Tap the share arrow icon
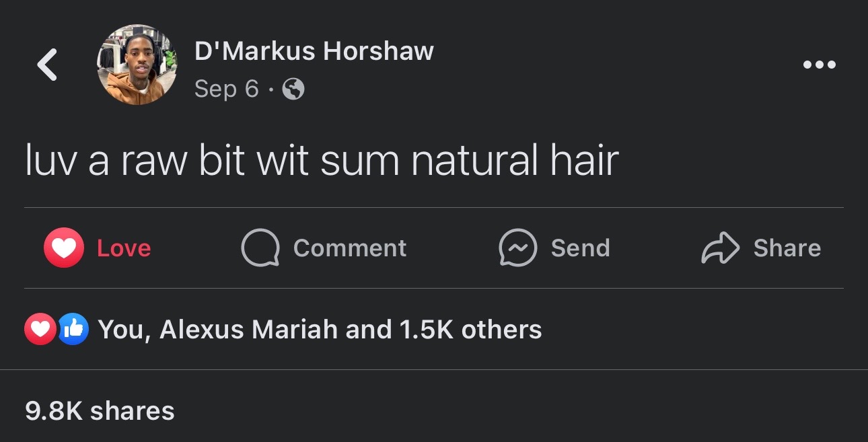Screen dimensions: 868x442 (720, 248)
